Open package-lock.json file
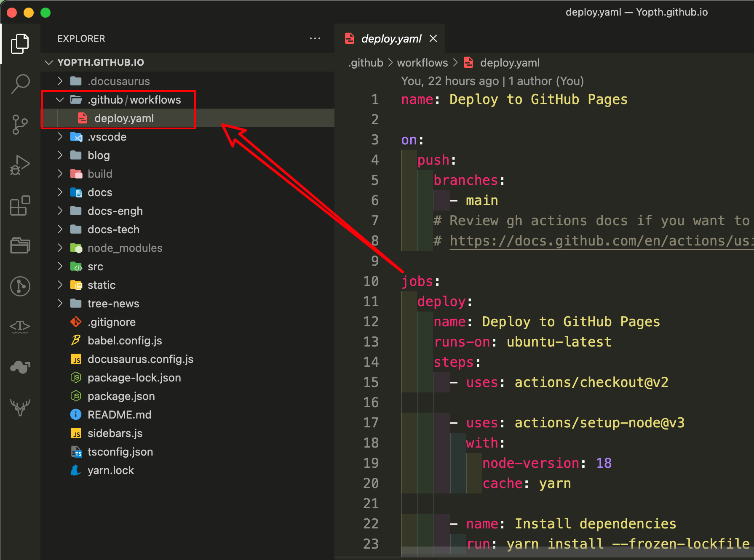This screenshot has width=754, height=560. tap(187, 377)
